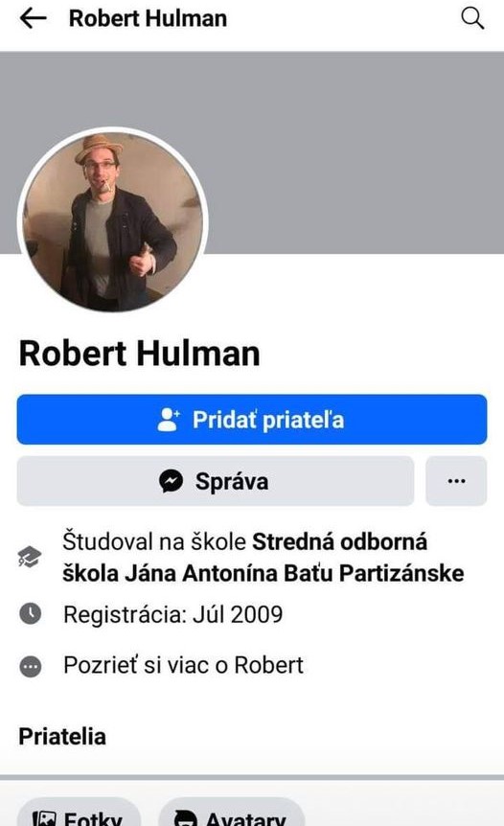
Task: View Robert Hulman's profile picture
Action: point(112,221)
